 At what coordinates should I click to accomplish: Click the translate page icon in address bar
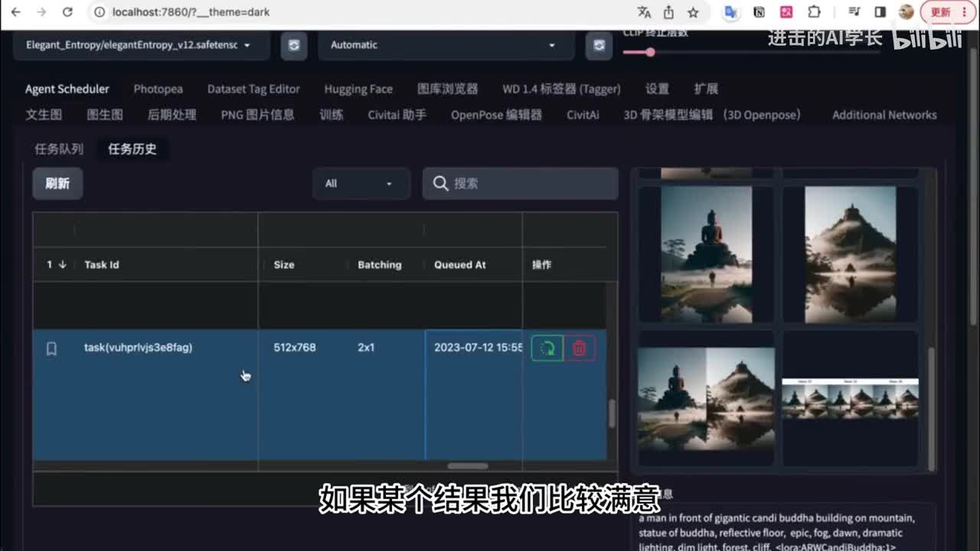click(644, 12)
